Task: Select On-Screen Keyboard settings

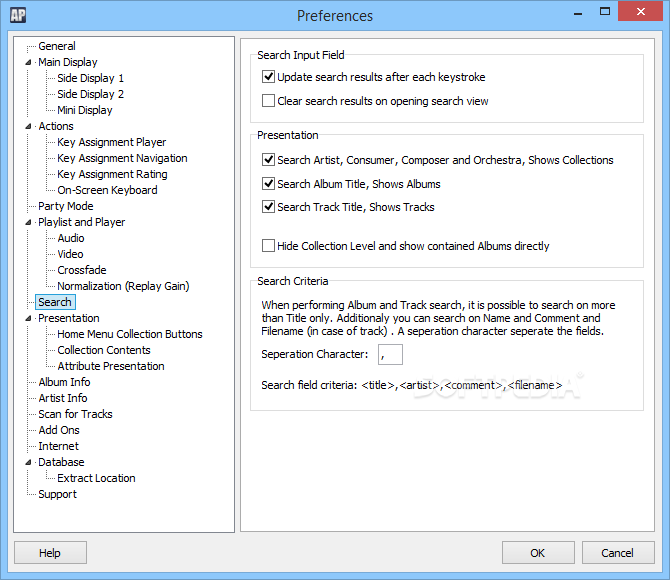Action: coord(107,190)
